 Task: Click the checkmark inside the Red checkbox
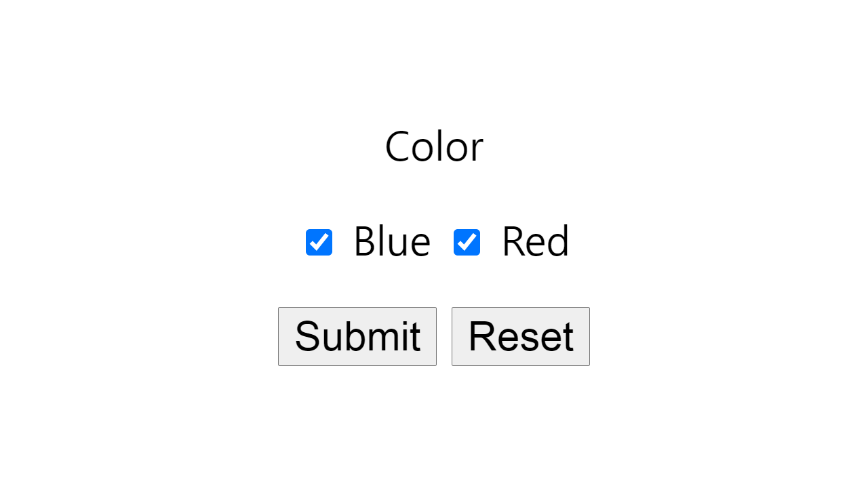coord(467,242)
